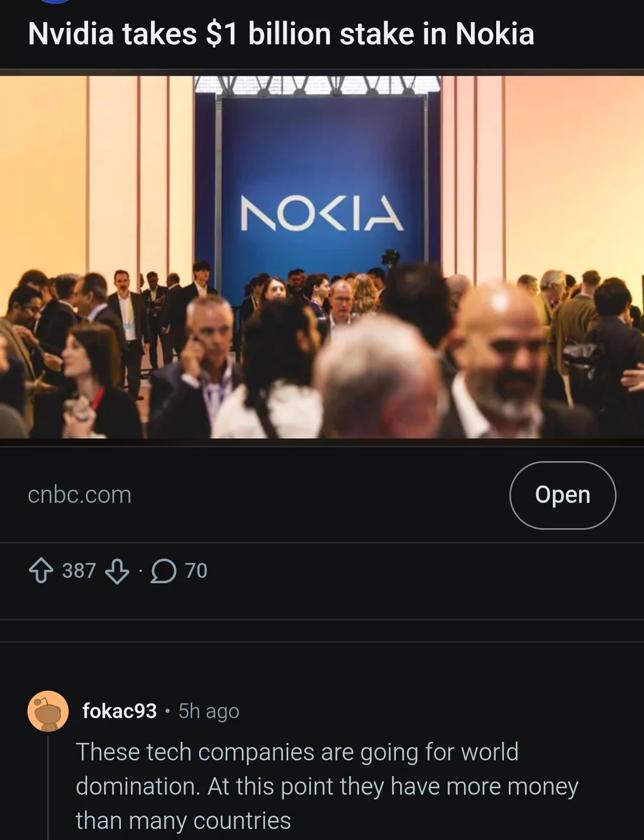Tap the blue subreddit avatar at top
The height and width of the screenshot is (840, 644).
[x=55, y=1]
